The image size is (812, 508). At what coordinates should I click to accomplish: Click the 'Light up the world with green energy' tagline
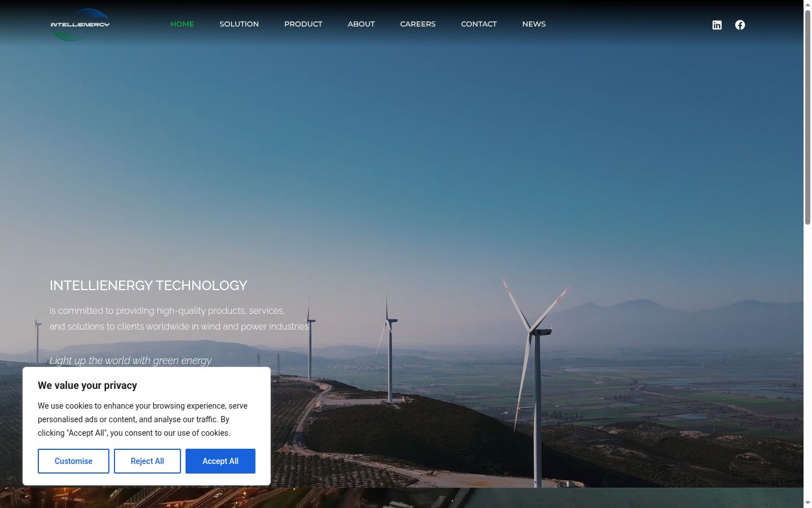tap(131, 360)
